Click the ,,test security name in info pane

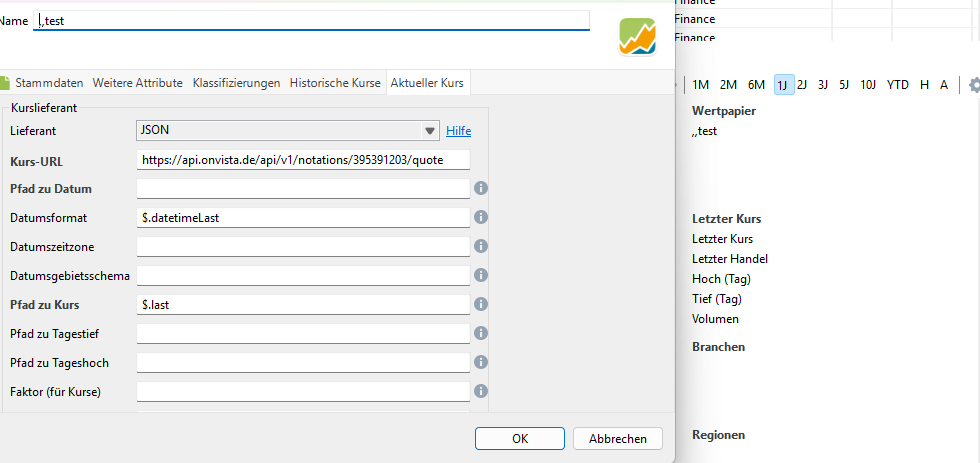[x=704, y=131]
